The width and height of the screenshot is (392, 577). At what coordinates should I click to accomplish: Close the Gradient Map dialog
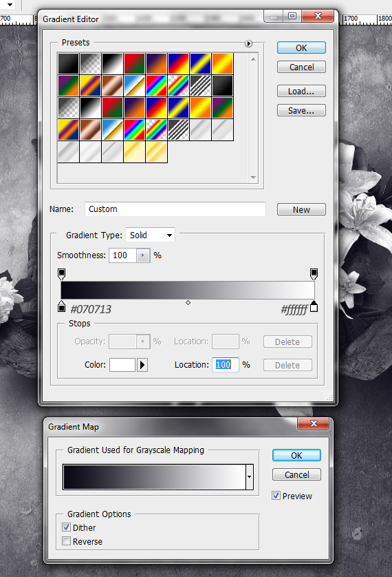[314, 423]
